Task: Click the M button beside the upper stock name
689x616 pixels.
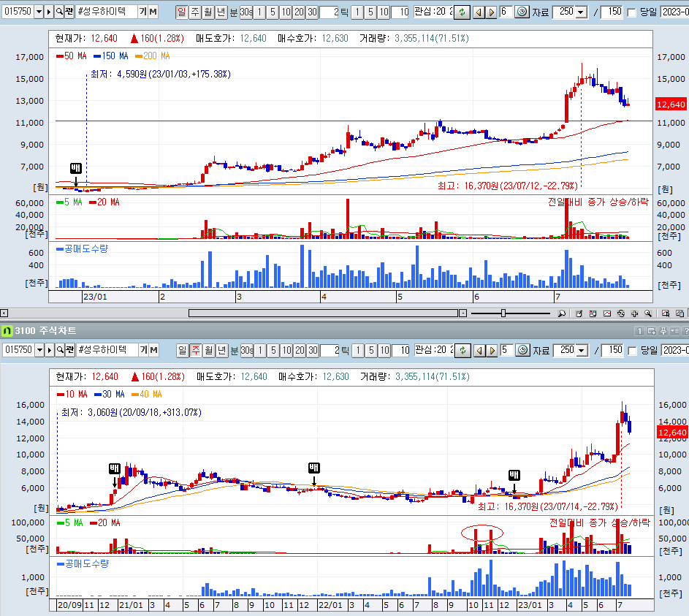Action: 153,12
